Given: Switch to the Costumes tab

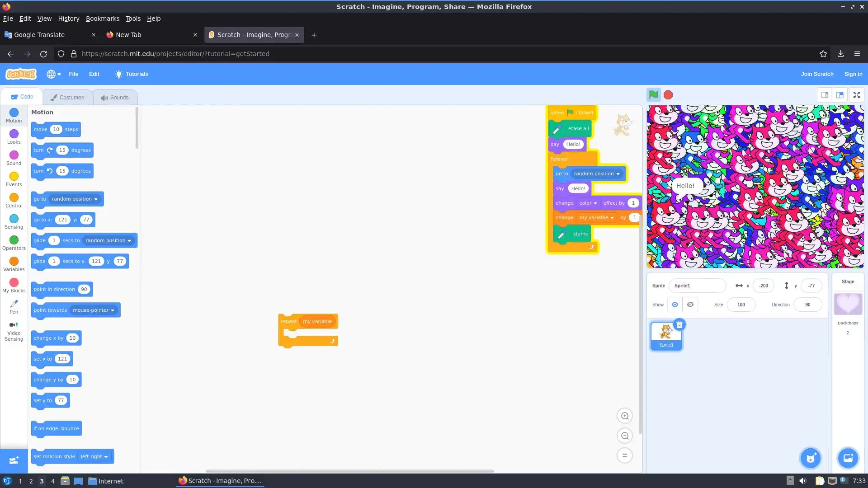Looking at the screenshot, I should 67,97.
